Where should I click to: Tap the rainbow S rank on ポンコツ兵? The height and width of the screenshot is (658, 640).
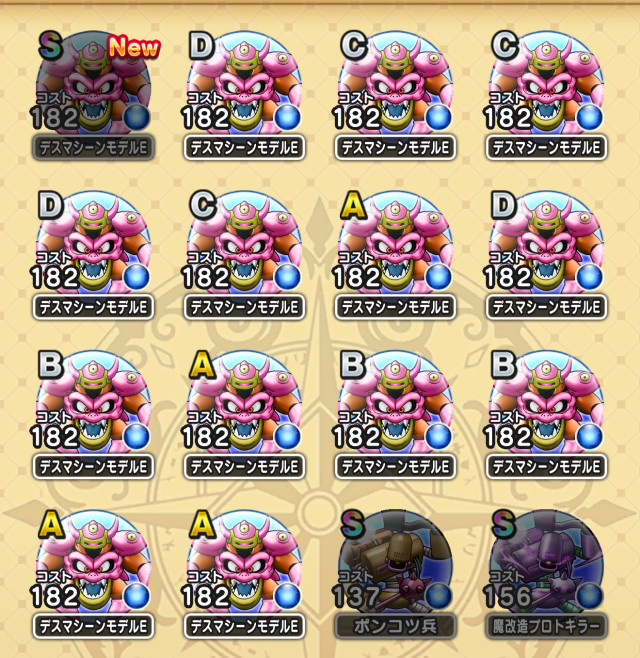click(353, 525)
